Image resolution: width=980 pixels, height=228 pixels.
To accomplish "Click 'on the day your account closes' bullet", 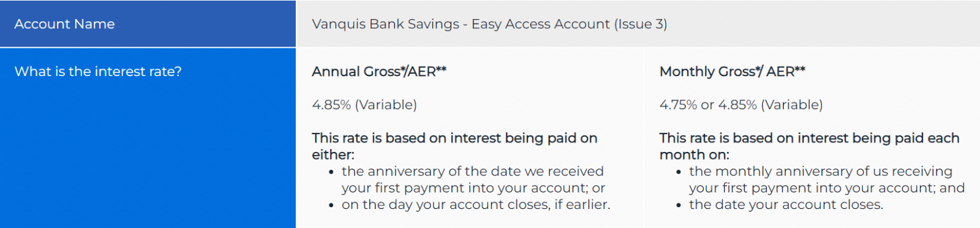I will (x=476, y=205).
